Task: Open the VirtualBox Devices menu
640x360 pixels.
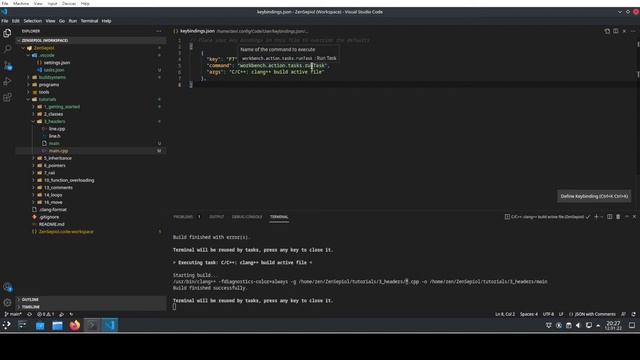Action: (69, 3)
